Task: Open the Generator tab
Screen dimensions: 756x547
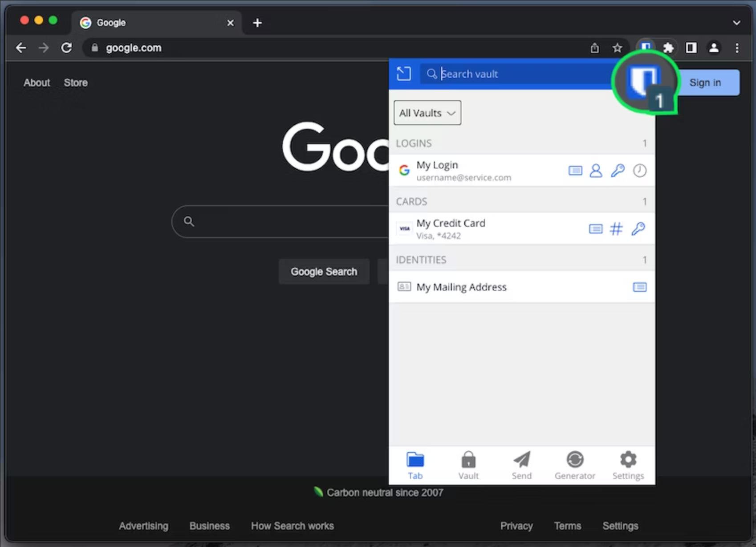Action: [x=575, y=465]
